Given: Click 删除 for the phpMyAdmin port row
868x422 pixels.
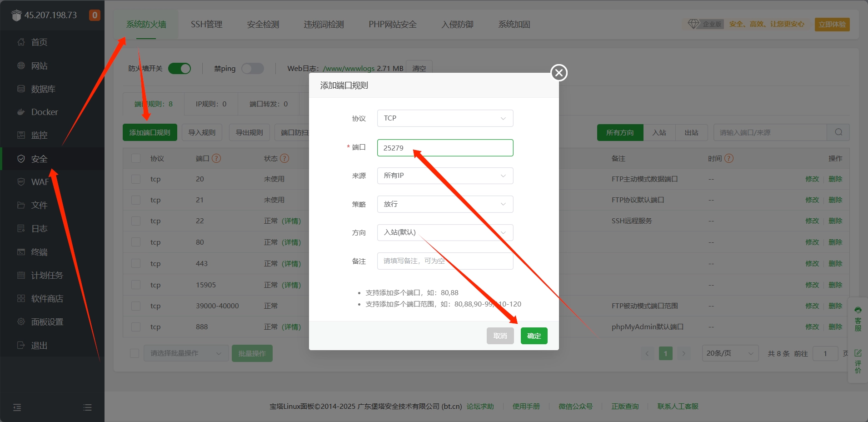Looking at the screenshot, I should [x=835, y=327].
